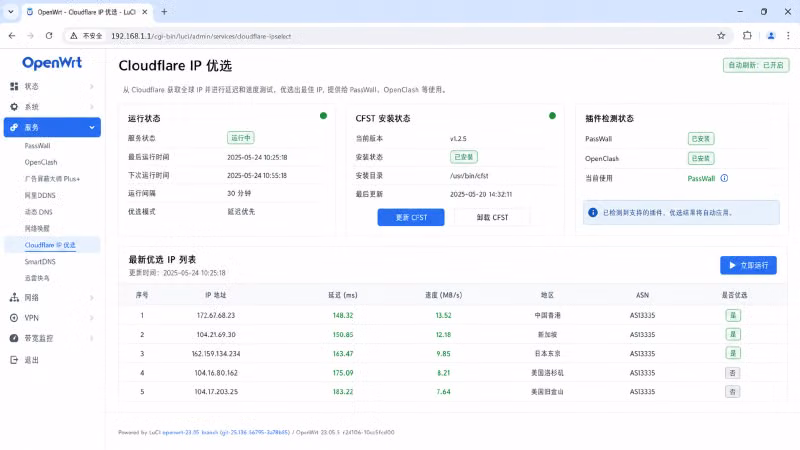Click the green PassWall current-use link
This screenshot has height=450, width=800.
(701, 179)
